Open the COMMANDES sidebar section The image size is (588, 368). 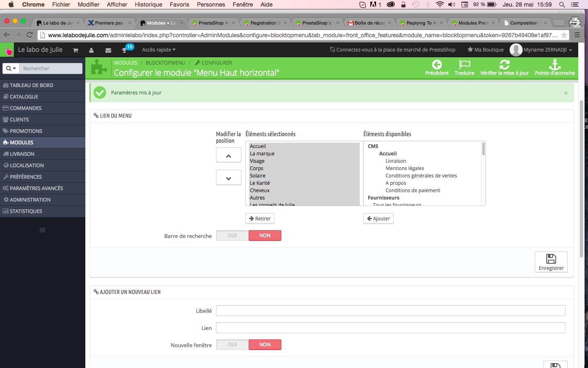(x=42, y=108)
